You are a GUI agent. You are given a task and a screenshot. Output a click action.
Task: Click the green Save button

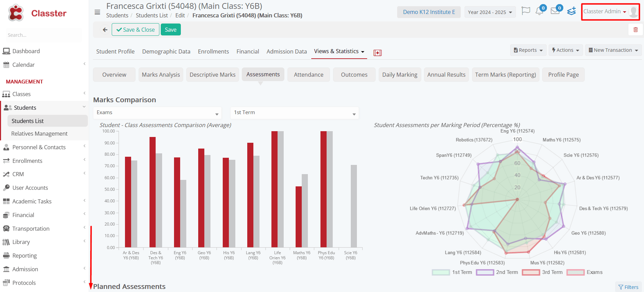pyautogui.click(x=171, y=30)
